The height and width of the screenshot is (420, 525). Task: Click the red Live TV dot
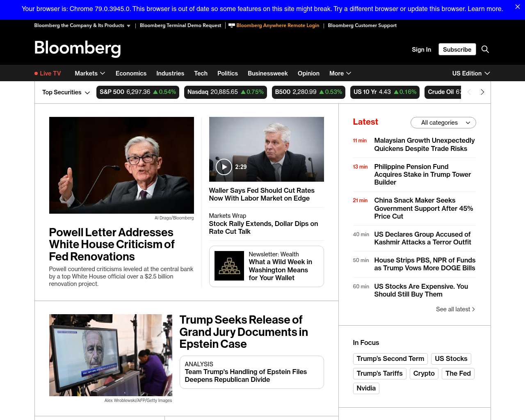36,73
